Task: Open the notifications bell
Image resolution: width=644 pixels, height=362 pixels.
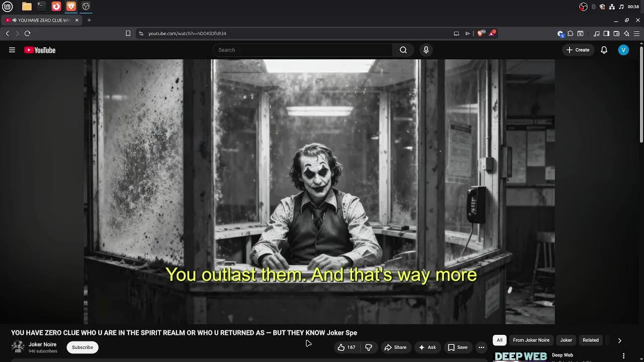Action: (604, 50)
